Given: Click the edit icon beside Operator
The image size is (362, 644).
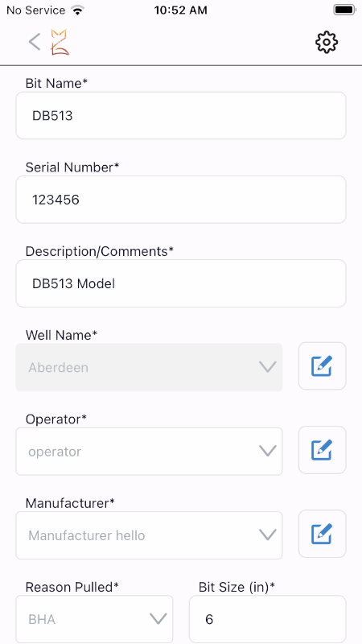Looking at the screenshot, I should tap(323, 450).
